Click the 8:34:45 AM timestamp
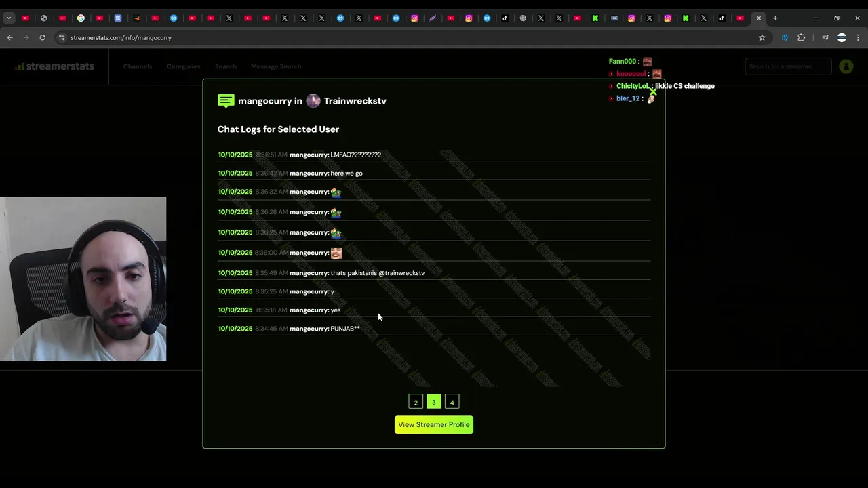The image size is (868, 488). point(271,329)
